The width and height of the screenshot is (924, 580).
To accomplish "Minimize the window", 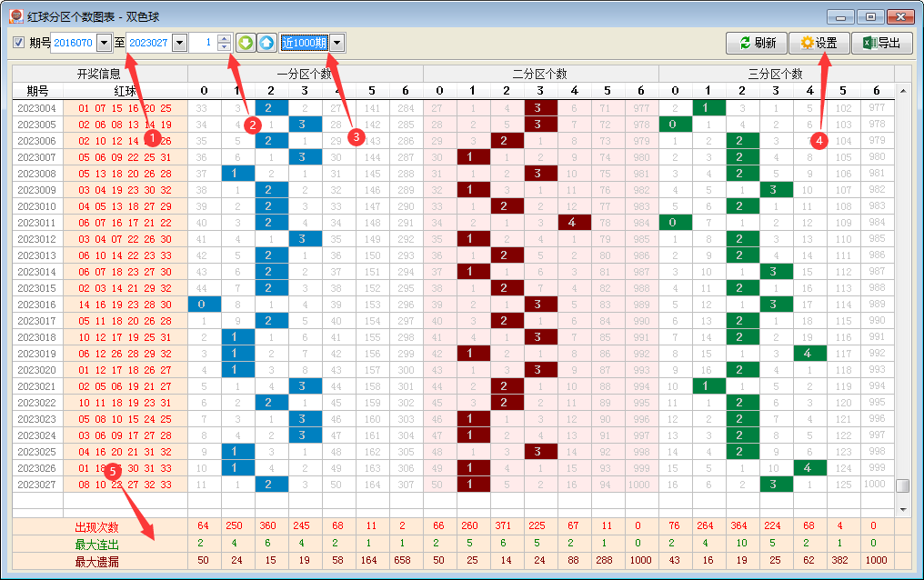I will pyautogui.click(x=840, y=16).
